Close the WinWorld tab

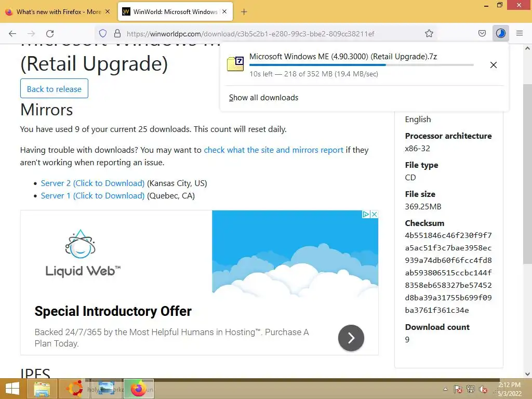click(224, 11)
